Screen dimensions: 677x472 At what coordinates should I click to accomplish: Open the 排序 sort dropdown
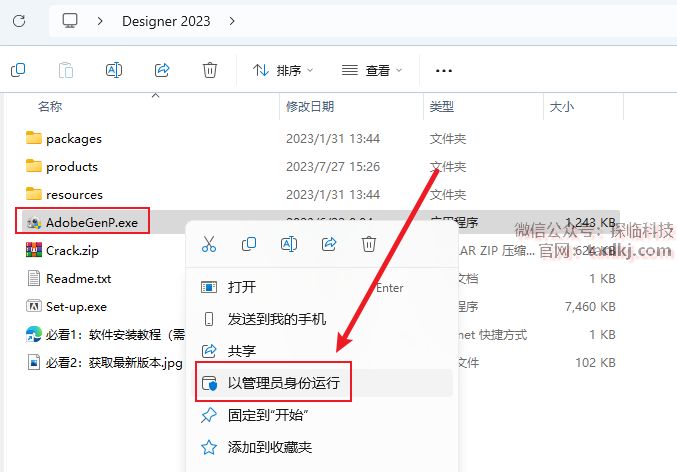click(x=283, y=70)
